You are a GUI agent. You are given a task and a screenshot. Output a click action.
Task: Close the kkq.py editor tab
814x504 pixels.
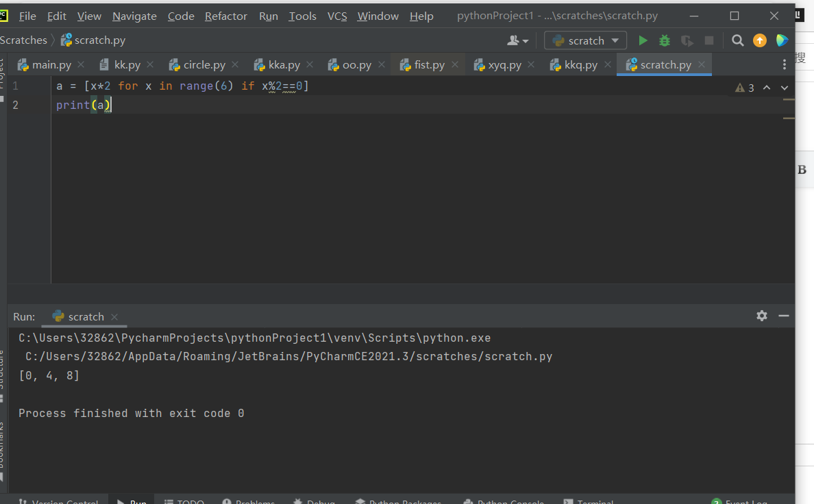coord(607,64)
